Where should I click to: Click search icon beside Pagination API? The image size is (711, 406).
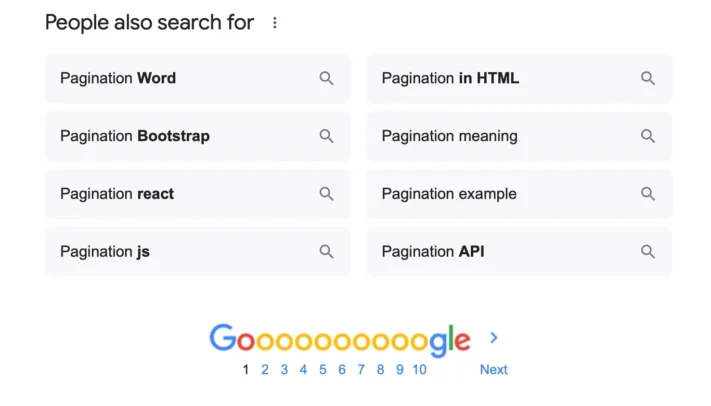[x=648, y=252]
